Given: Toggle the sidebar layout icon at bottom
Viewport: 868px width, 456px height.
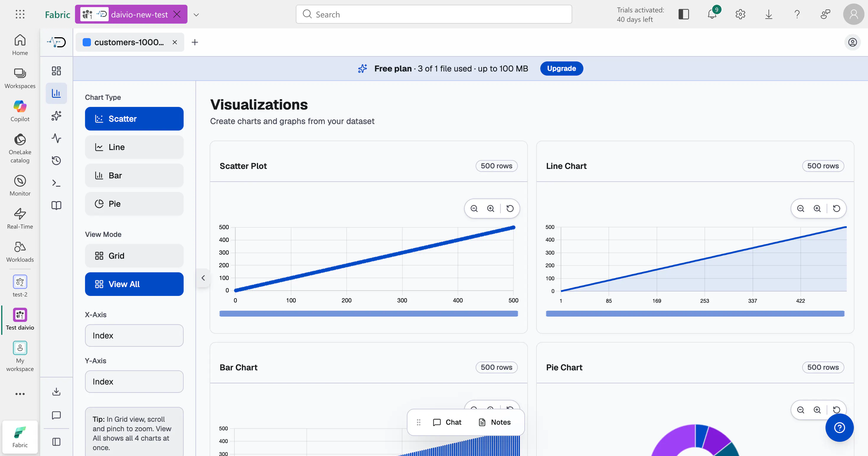Looking at the screenshot, I should (x=56, y=442).
